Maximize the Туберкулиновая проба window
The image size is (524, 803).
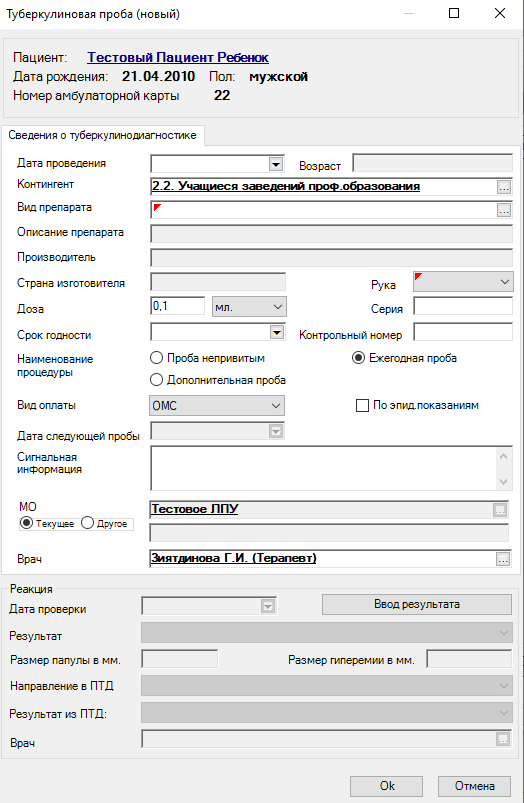(x=454, y=14)
